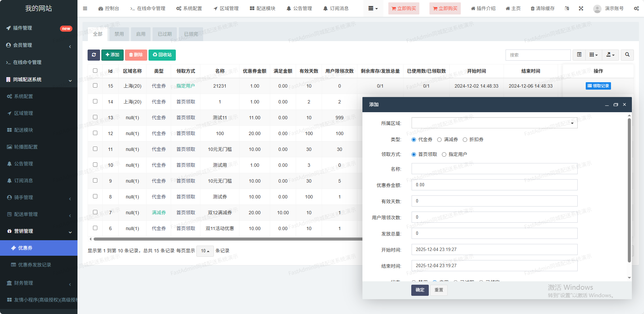The width and height of the screenshot is (644, 314).
Task: Click the 名称 input field in dialog
Action: (x=494, y=169)
